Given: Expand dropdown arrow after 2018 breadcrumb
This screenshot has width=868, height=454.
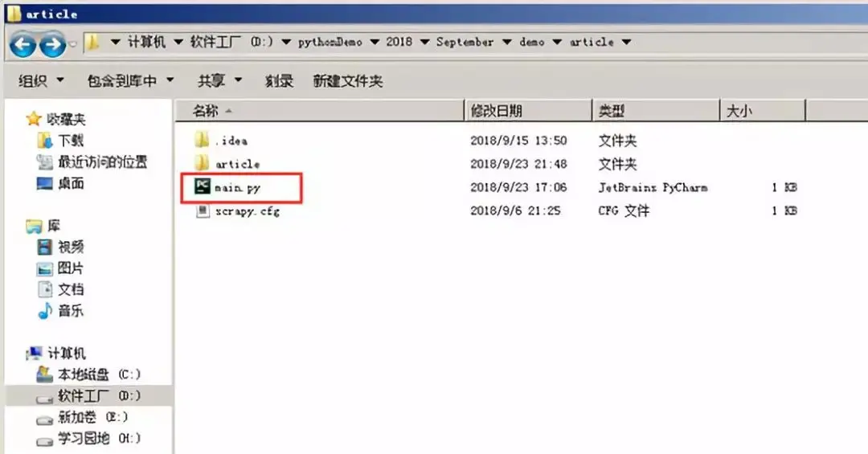Looking at the screenshot, I should coord(424,42).
